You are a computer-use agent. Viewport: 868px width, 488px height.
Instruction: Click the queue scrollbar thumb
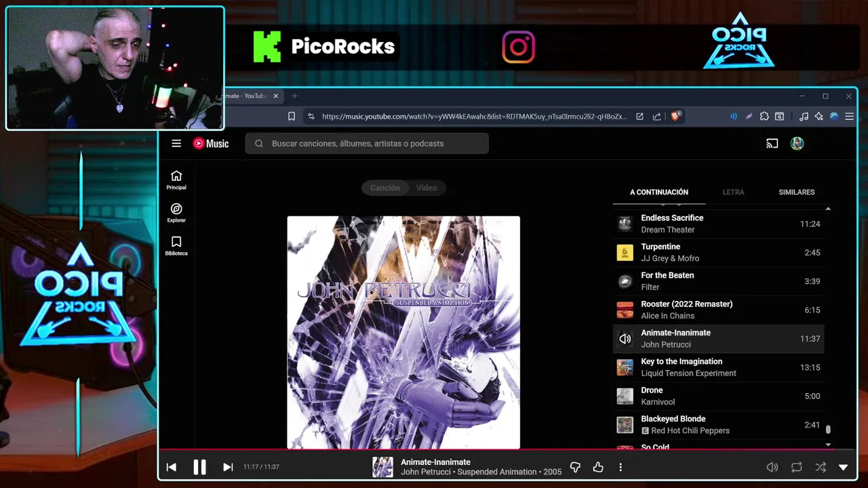point(828,429)
